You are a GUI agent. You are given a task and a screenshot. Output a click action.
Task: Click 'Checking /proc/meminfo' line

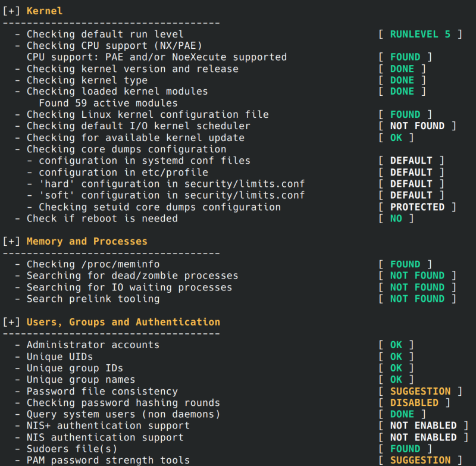pos(93,264)
